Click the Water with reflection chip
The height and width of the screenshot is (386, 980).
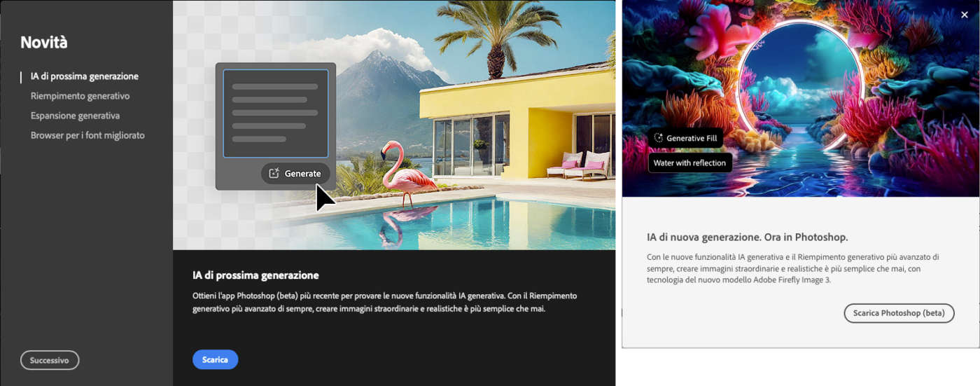tap(690, 163)
